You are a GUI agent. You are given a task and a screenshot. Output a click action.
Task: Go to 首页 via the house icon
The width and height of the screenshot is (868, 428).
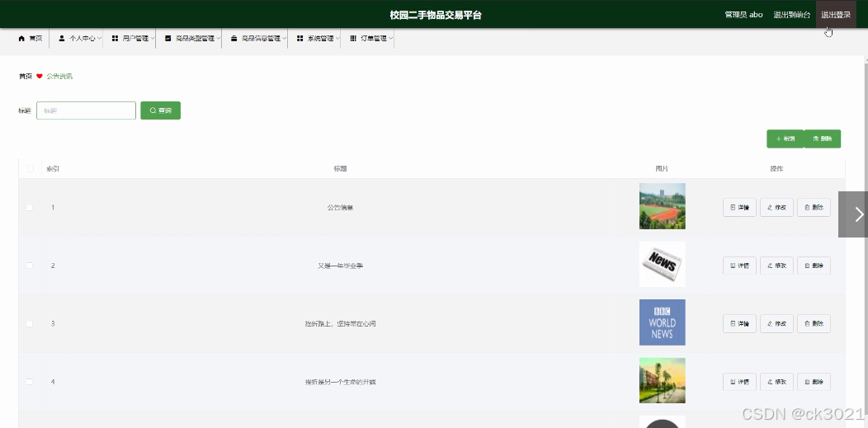coord(21,39)
